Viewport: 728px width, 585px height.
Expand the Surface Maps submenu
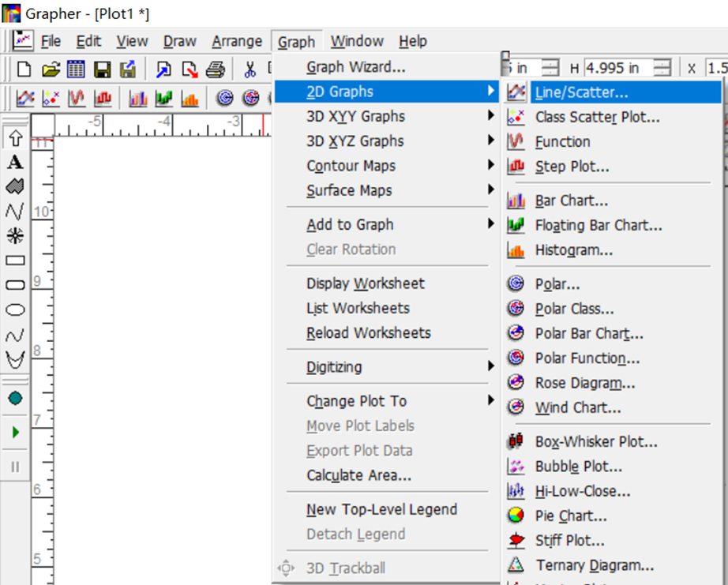386,190
